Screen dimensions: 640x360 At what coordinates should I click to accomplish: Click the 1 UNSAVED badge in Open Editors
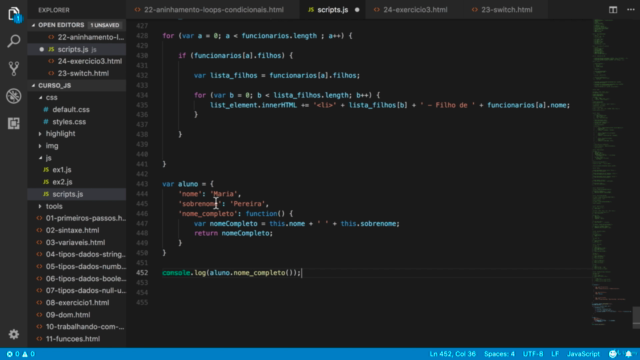(105, 25)
